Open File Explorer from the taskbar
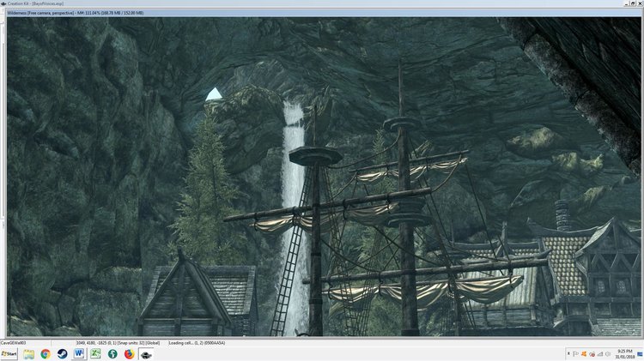 coord(28,353)
